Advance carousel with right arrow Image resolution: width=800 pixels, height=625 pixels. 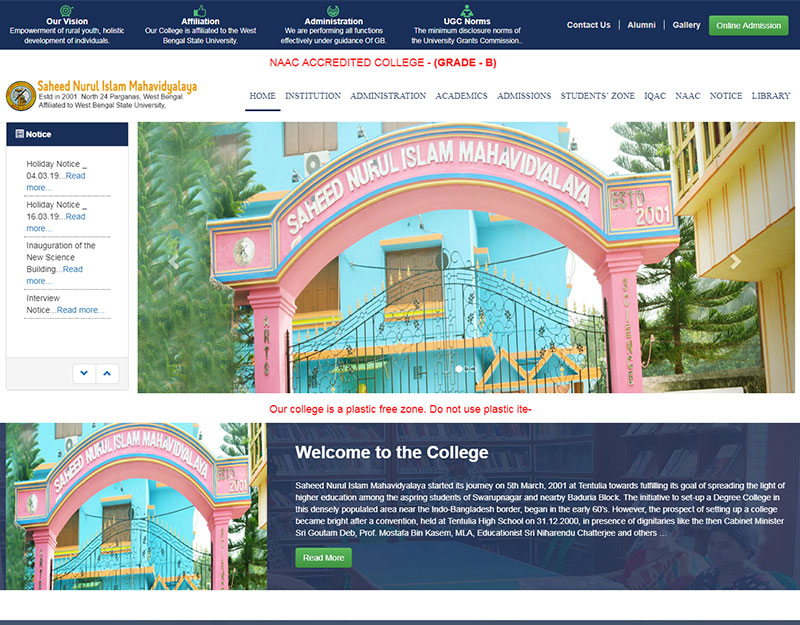735,262
